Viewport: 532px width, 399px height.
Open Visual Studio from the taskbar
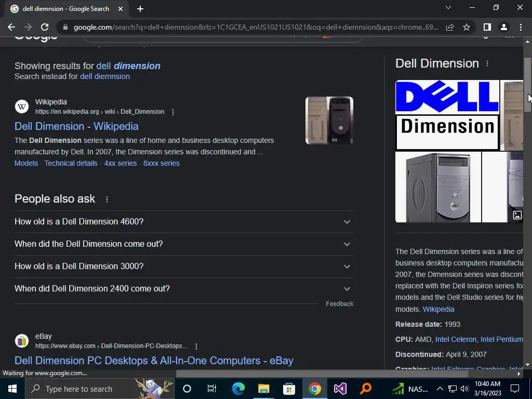coord(340,389)
